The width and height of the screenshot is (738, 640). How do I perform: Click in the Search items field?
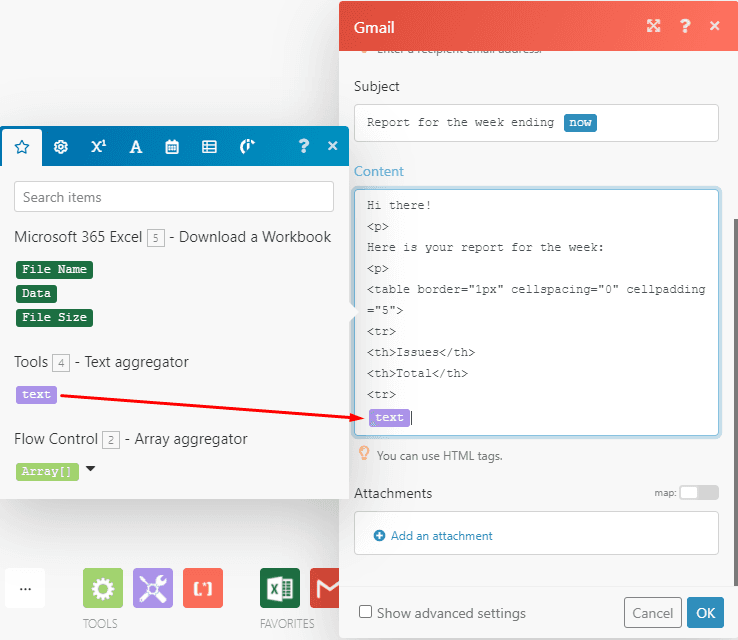[x=174, y=197]
